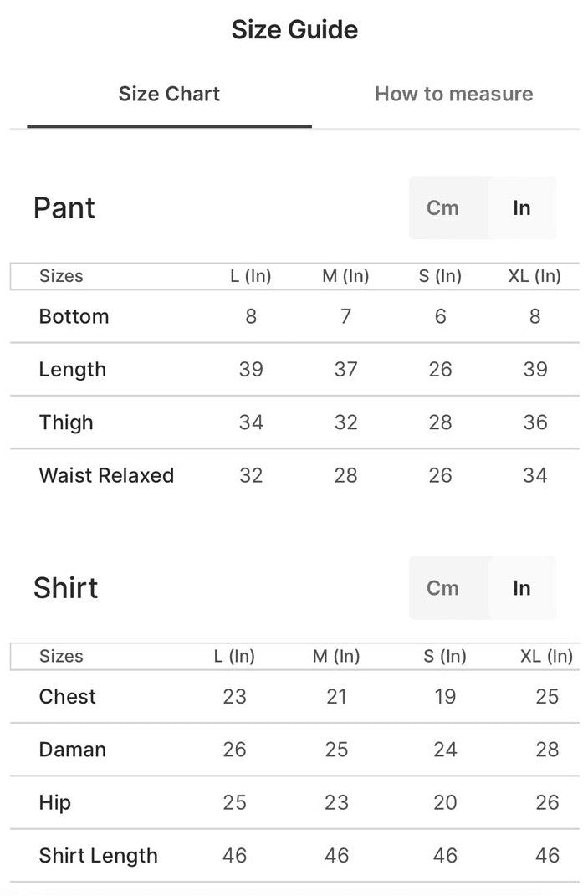The height and width of the screenshot is (896, 588).
Task: Toggle Pant units to Cm
Action: (442, 208)
